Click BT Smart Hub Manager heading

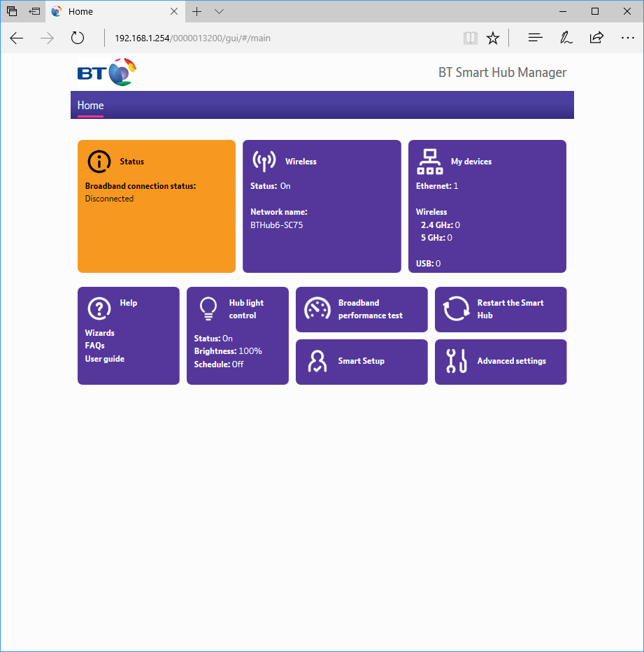click(502, 72)
